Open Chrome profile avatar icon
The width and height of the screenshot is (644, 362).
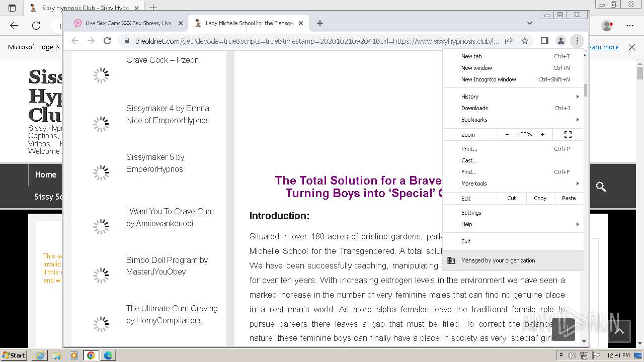click(560, 41)
